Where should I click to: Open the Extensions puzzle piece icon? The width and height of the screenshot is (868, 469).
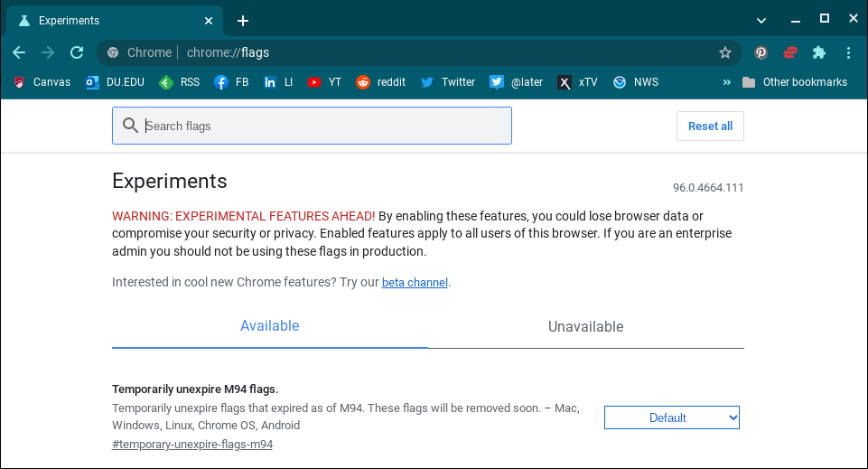819,52
